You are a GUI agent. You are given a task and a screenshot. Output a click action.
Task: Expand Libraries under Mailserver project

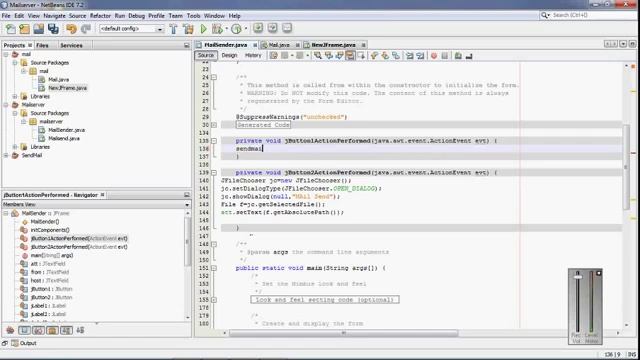pyautogui.click(x=15, y=147)
